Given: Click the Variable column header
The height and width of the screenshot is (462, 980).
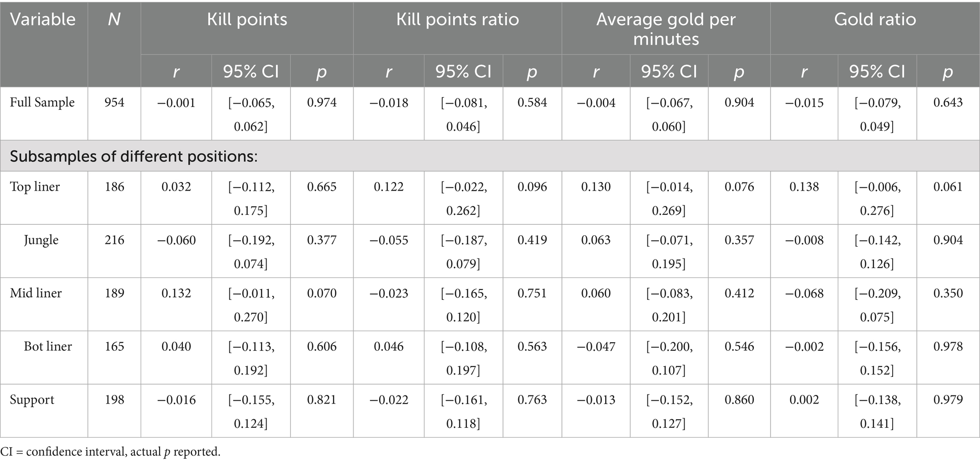Looking at the screenshot, I should point(43,19).
